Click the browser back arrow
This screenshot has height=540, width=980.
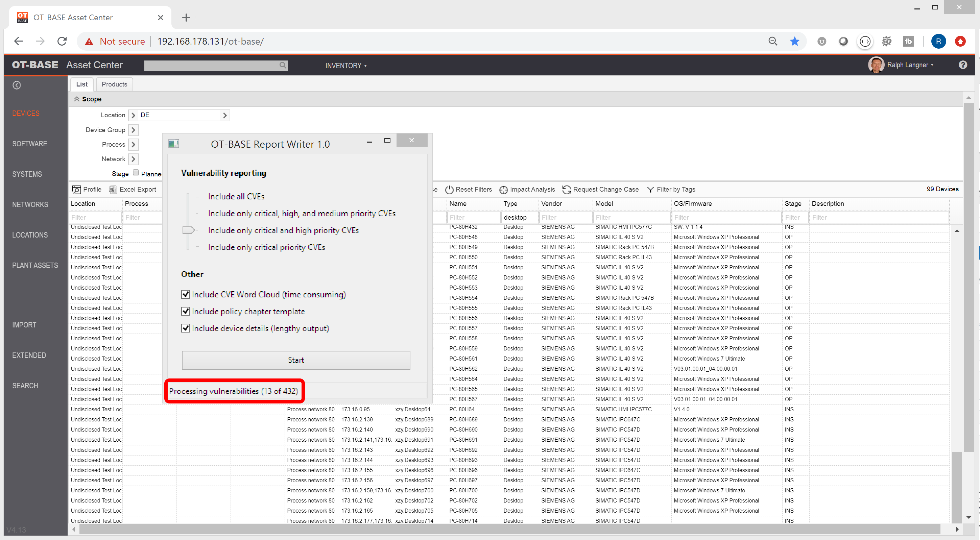18,41
